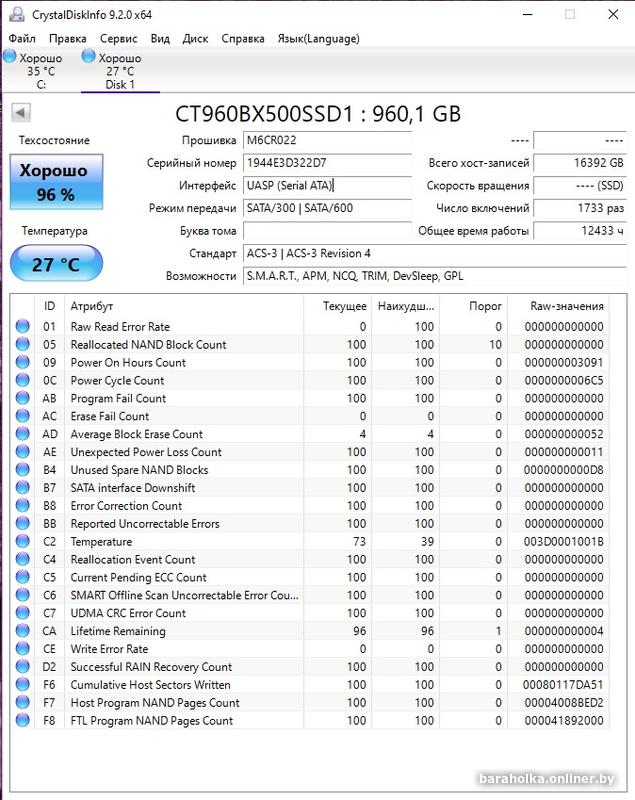Click status dot for Current Pending ECC Count

pyautogui.click(x=22, y=577)
